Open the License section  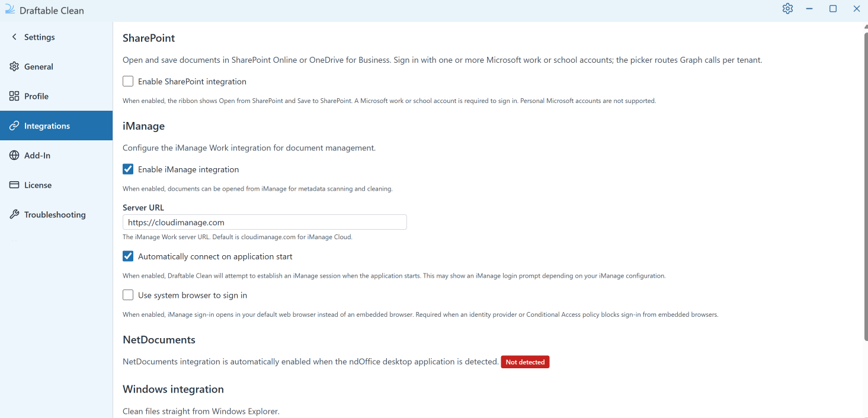click(x=56, y=185)
